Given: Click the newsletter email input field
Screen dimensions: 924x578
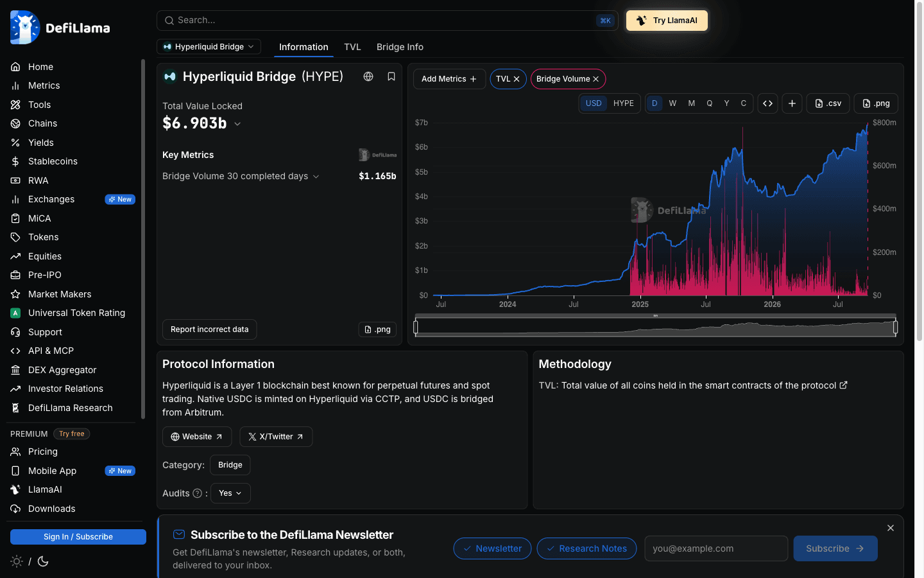Looking at the screenshot, I should tap(716, 548).
